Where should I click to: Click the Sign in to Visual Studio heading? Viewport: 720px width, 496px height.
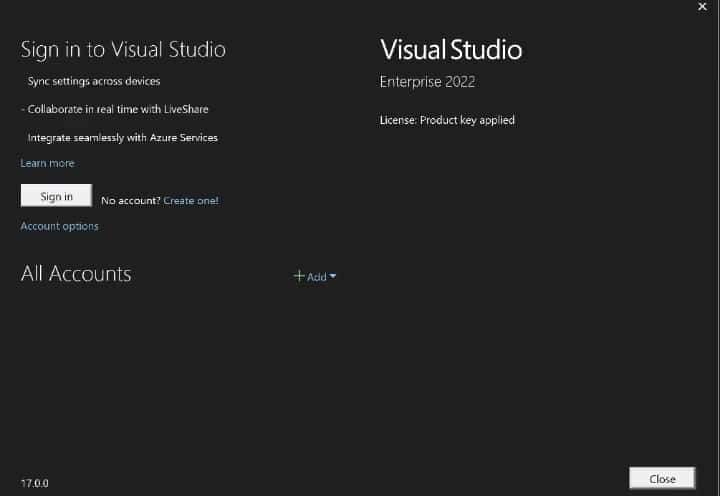pyautogui.click(x=123, y=50)
